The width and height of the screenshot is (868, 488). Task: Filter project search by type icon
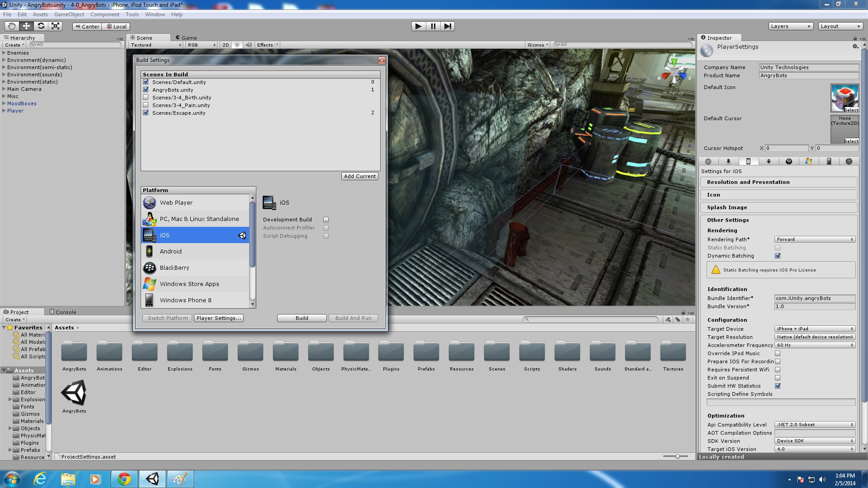pos(668,319)
